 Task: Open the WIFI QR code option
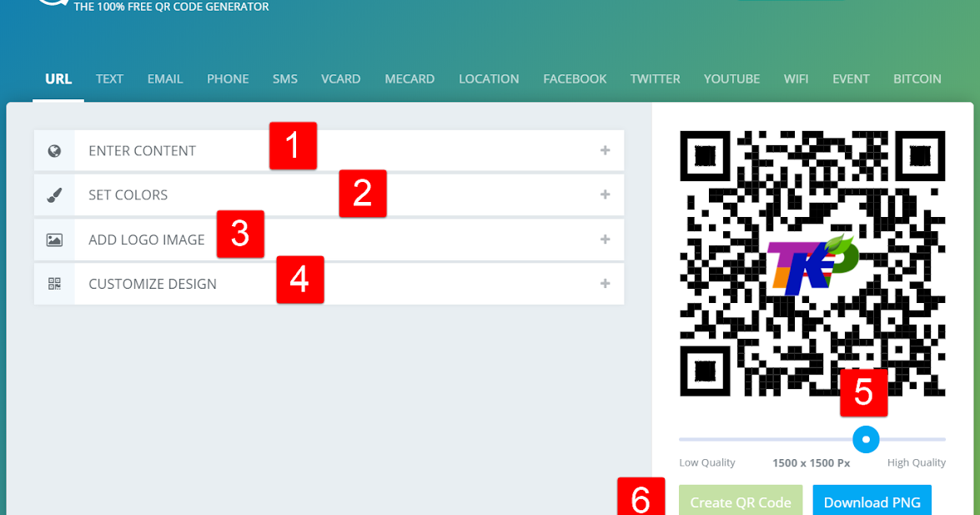796,78
